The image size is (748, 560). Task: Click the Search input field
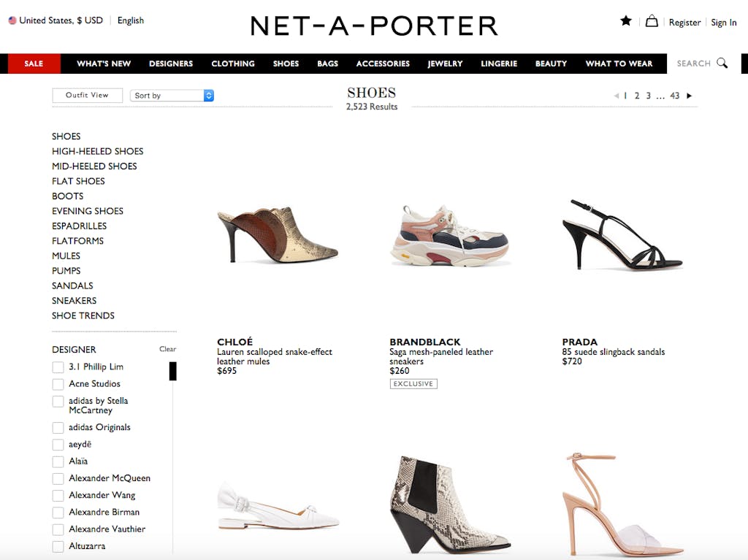click(x=694, y=64)
